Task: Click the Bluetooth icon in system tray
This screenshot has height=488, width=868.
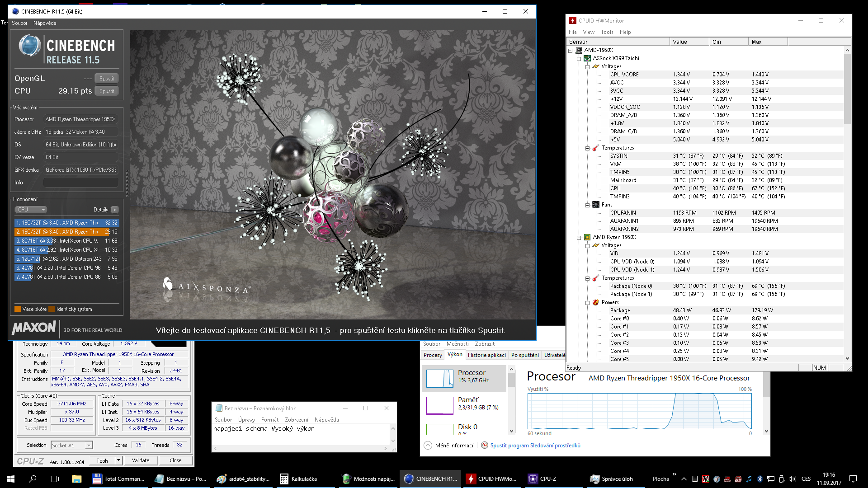Action: 760,479
